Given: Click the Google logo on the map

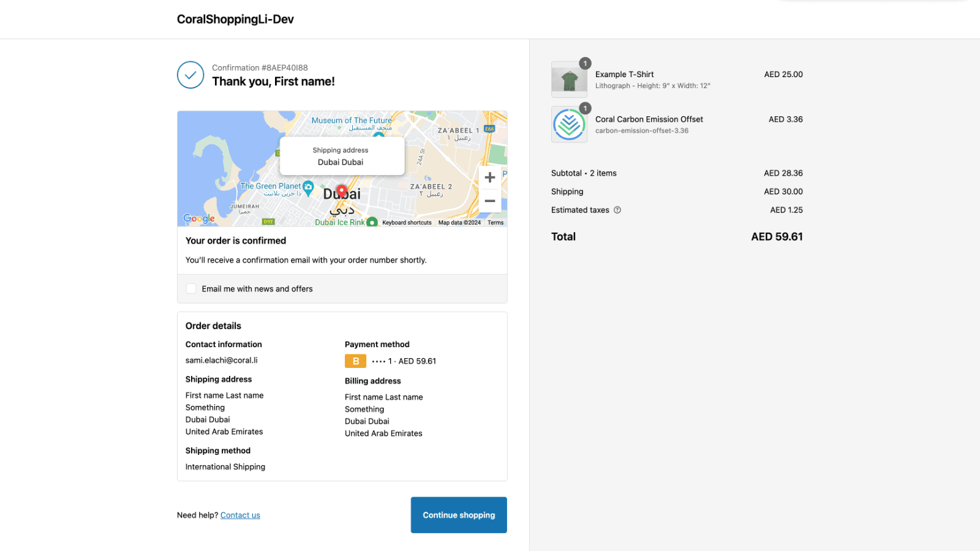Looking at the screenshot, I should [x=199, y=219].
